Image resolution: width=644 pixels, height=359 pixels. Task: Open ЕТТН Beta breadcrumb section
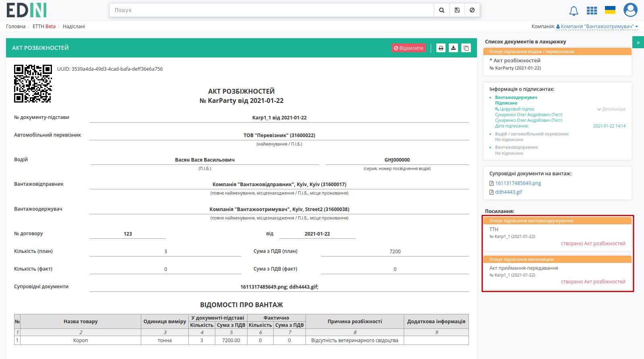coord(44,27)
